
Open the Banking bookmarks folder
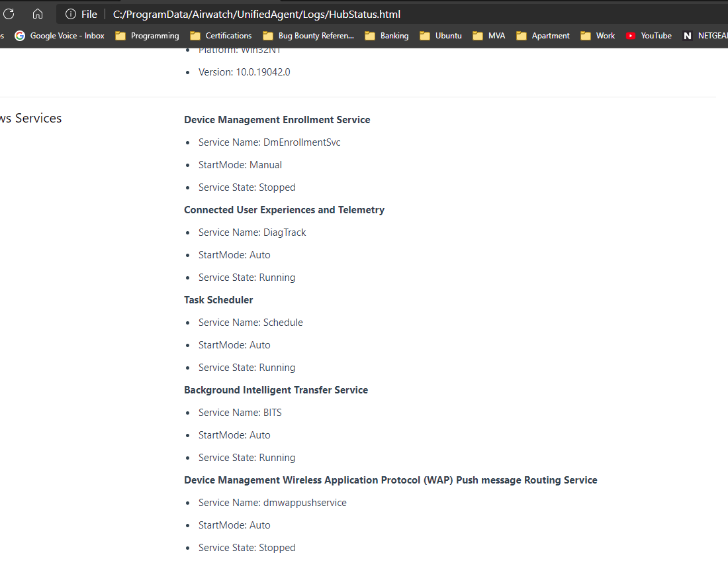pyautogui.click(x=387, y=36)
